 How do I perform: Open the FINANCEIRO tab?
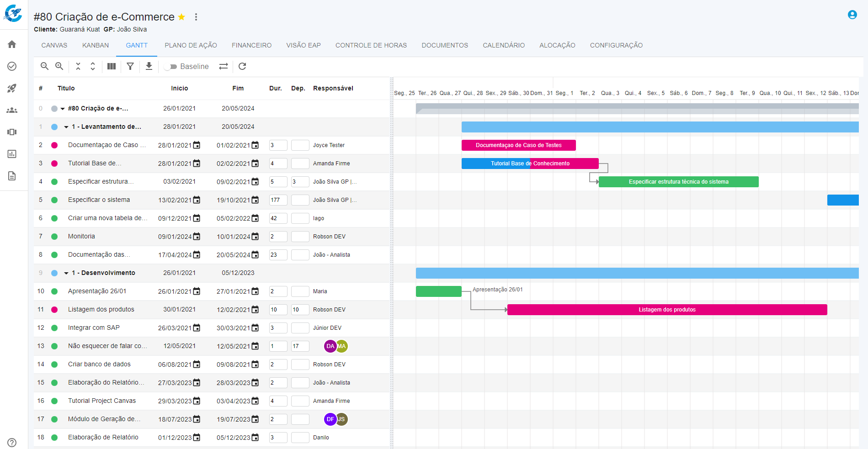click(251, 45)
